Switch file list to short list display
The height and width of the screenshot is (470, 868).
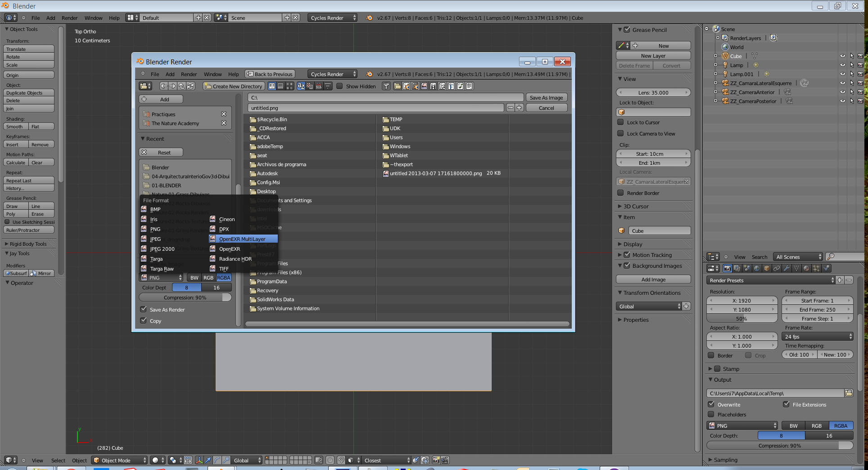(271, 86)
